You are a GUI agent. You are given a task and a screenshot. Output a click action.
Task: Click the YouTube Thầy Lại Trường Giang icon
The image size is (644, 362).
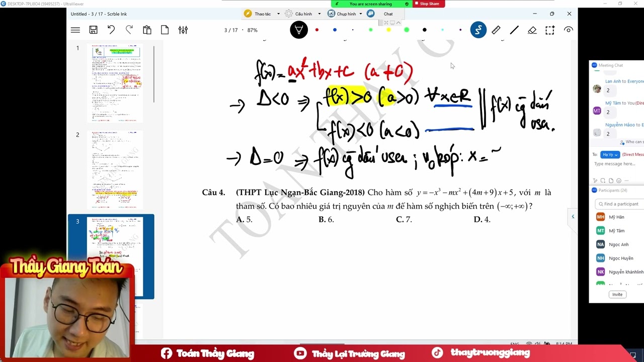[300, 353]
